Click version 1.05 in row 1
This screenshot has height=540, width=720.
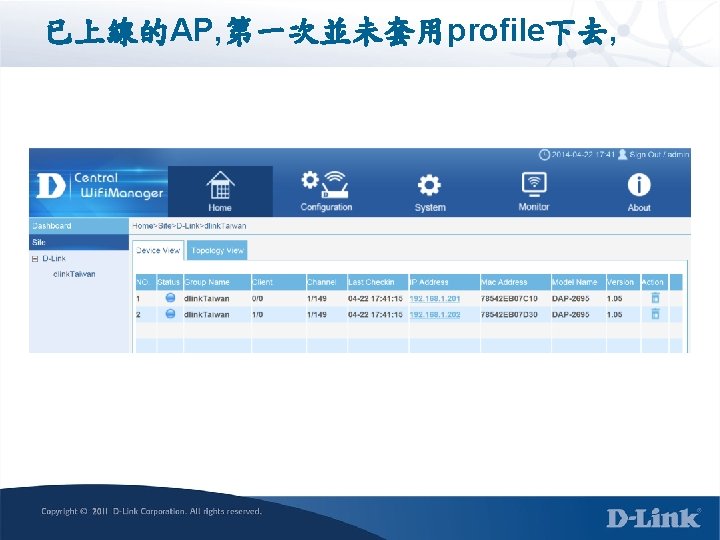[614, 298]
